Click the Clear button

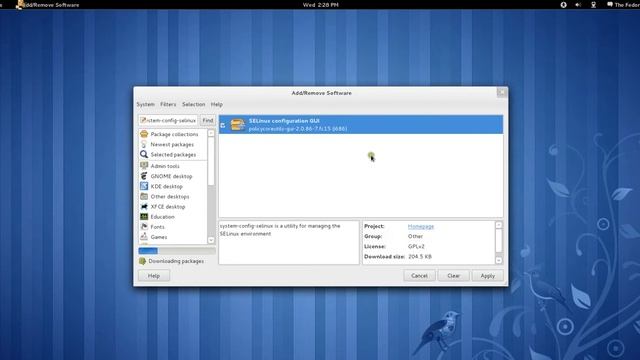pyautogui.click(x=453, y=276)
